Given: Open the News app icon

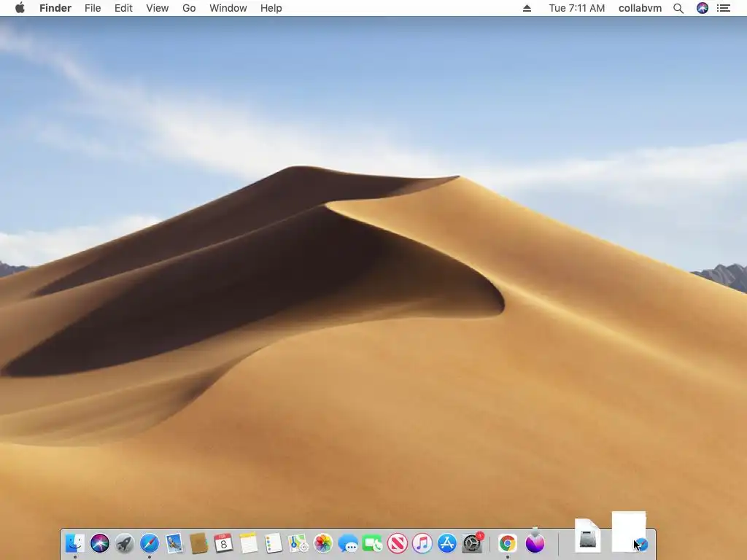Looking at the screenshot, I should 398,542.
